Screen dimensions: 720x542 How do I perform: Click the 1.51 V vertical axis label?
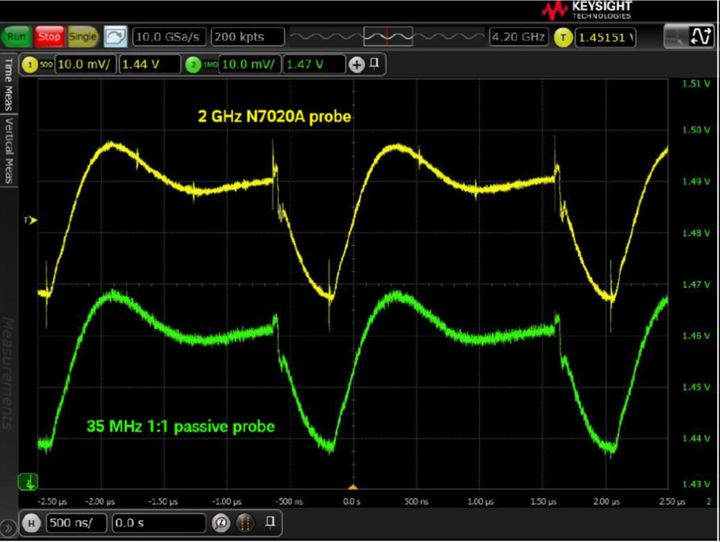click(696, 84)
